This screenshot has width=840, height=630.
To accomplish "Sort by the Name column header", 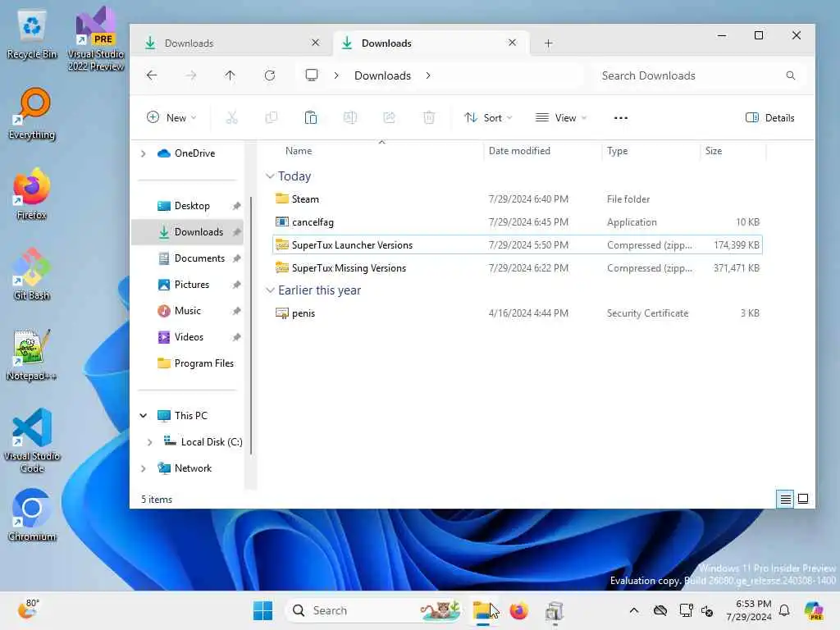I will (299, 151).
